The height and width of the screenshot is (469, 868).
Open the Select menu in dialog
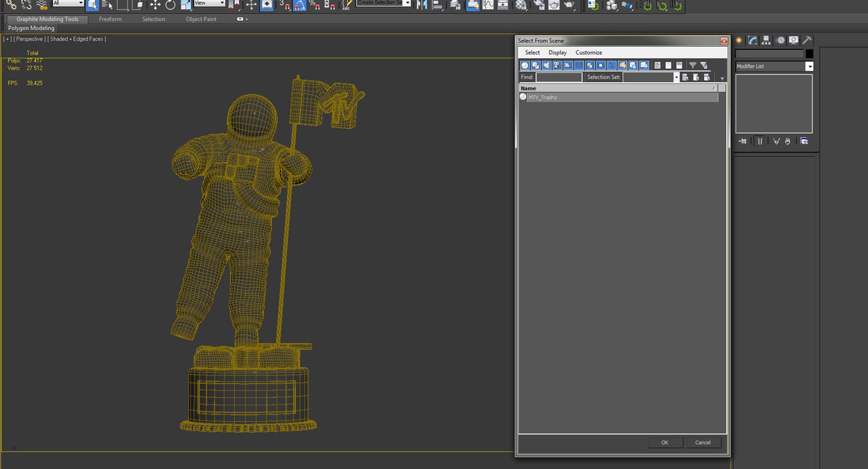pyautogui.click(x=532, y=52)
